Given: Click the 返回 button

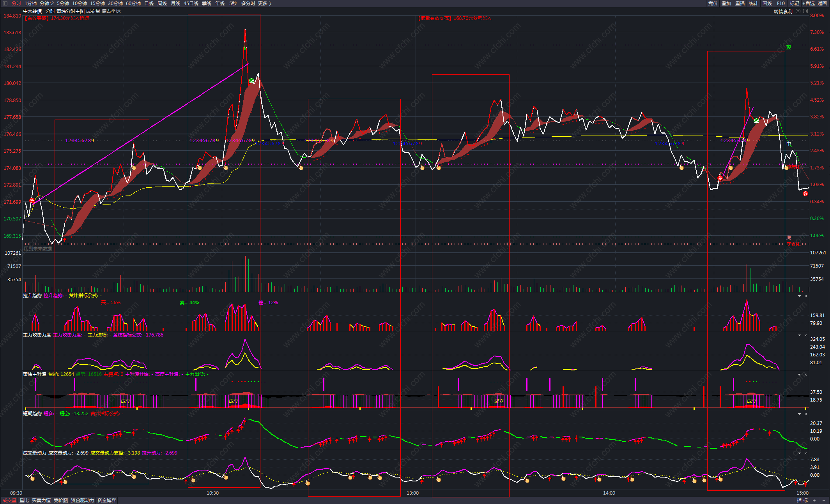Looking at the screenshot, I should [822, 3].
